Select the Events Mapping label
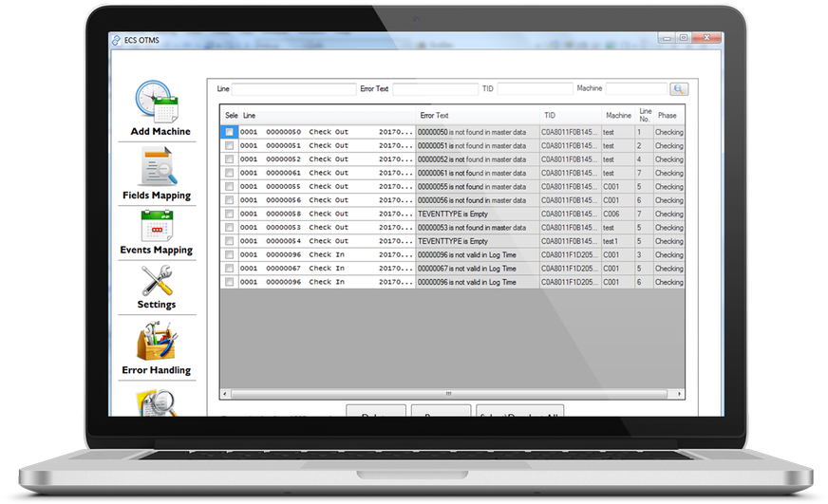The image size is (828, 504). (x=157, y=251)
